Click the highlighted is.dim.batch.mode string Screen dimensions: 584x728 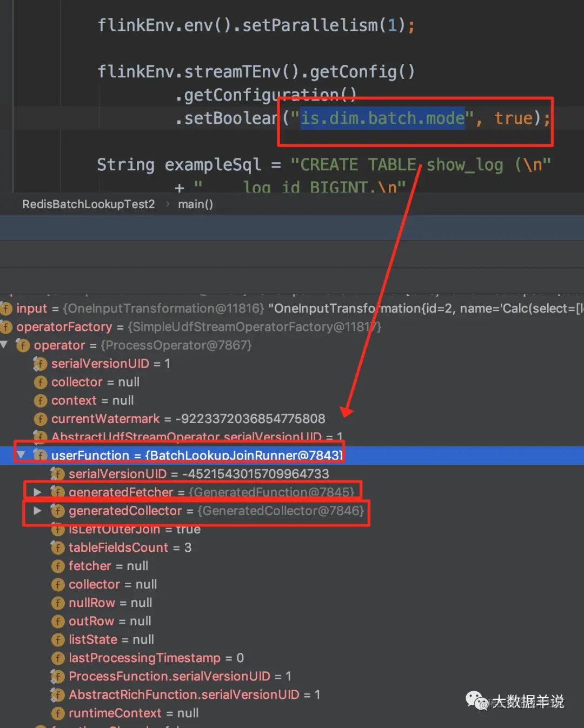point(382,118)
